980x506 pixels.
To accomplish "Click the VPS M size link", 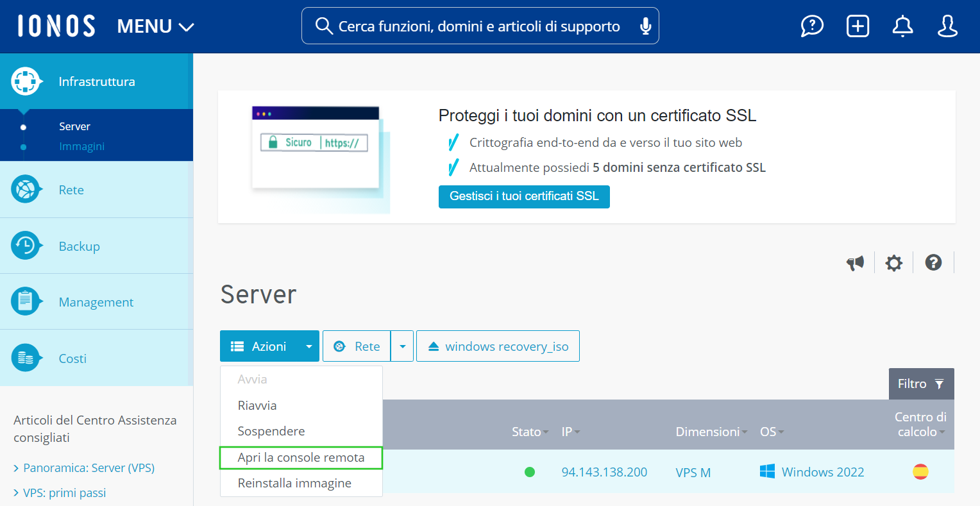I will tap(693, 473).
